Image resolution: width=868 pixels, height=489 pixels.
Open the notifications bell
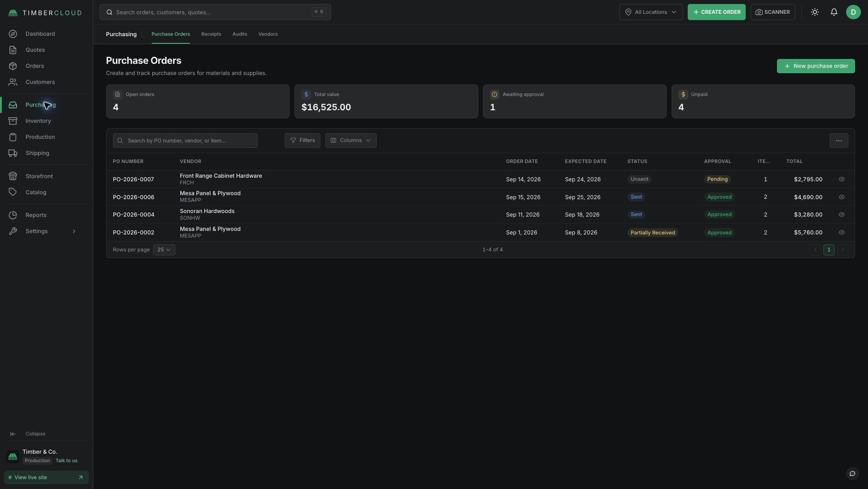[x=834, y=12]
